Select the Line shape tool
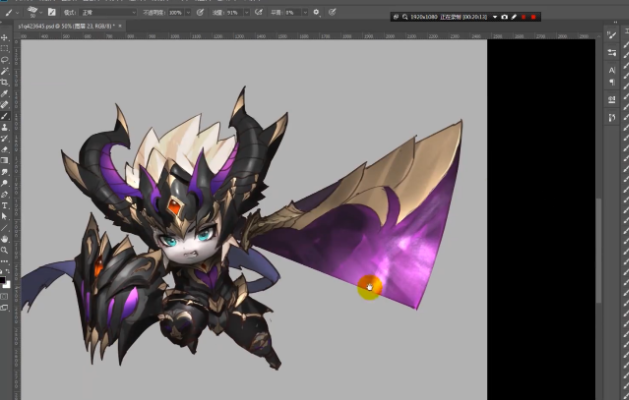Image resolution: width=629 pixels, height=400 pixels. (4, 228)
